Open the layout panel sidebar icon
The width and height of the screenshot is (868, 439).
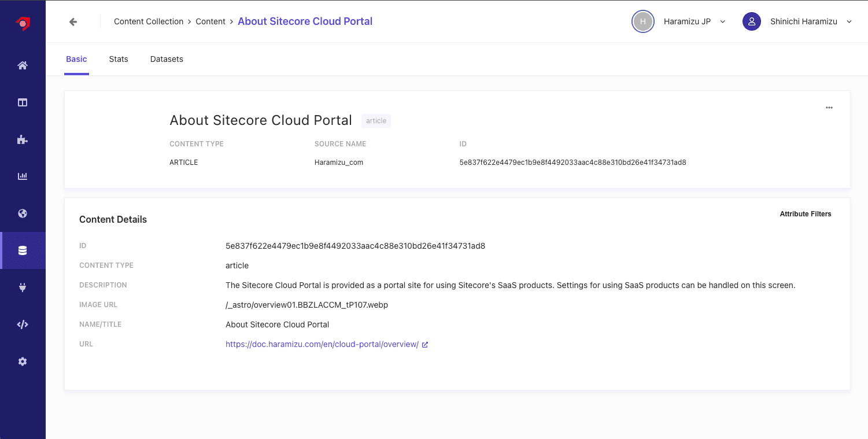23,102
